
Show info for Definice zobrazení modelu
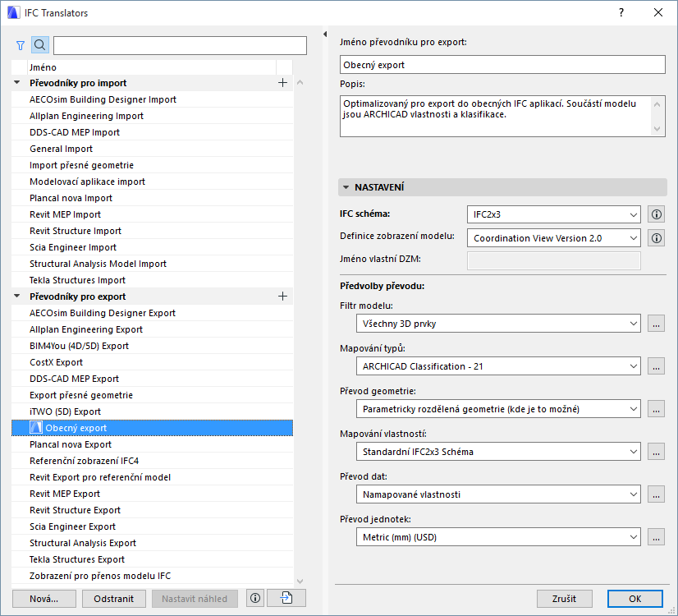656,238
